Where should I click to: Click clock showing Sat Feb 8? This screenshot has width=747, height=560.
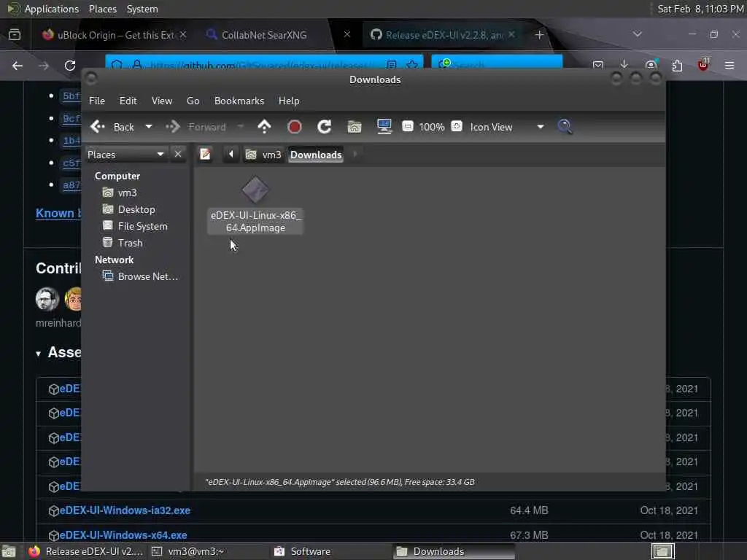[x=701, y=9]
